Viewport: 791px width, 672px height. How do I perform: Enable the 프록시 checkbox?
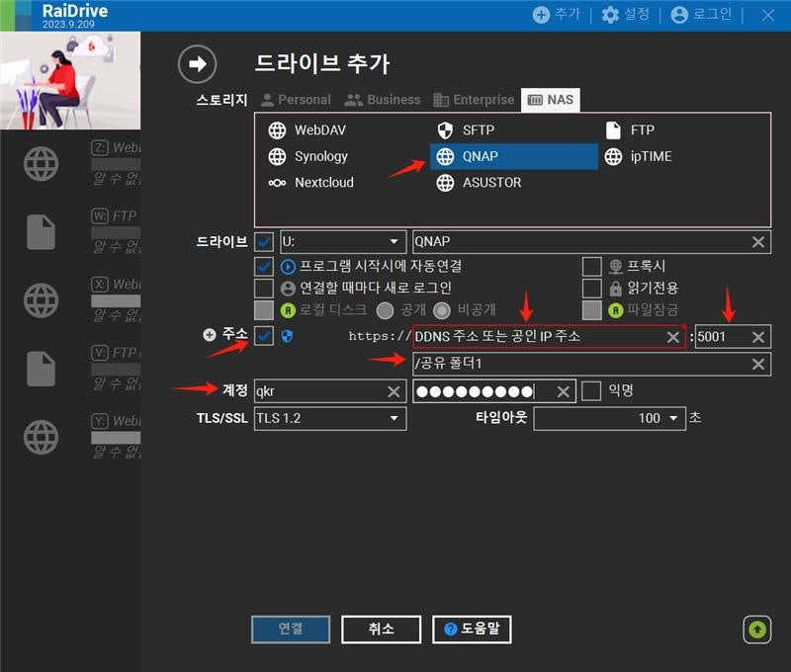pyautogui.click(x=591, y=266)
